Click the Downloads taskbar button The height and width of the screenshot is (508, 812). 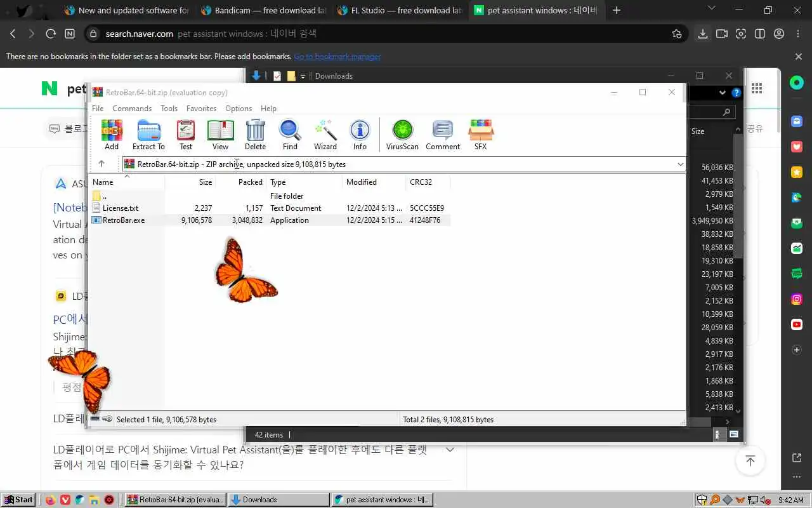(278, 500)
